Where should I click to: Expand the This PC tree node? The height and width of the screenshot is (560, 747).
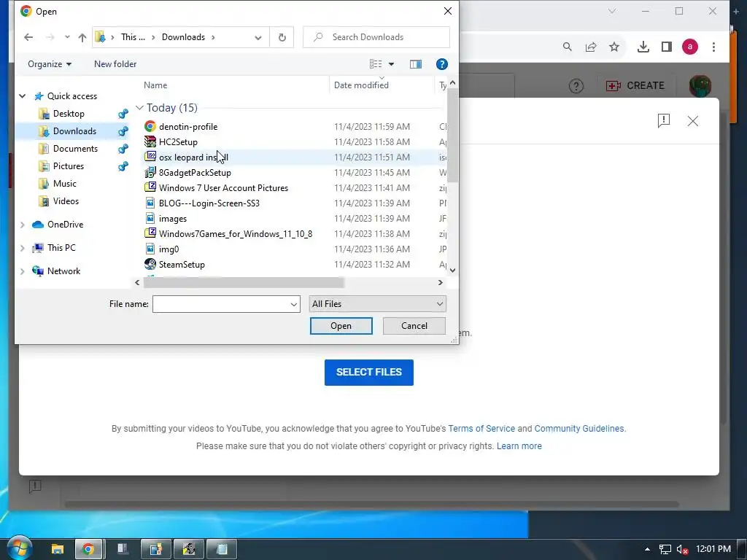tap(23, 248)
